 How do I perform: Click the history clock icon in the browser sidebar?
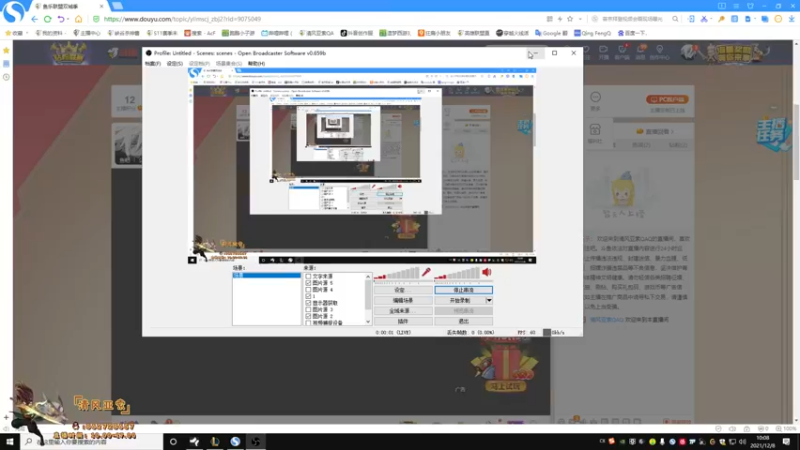pyautogui.click(x=6, y=77)
